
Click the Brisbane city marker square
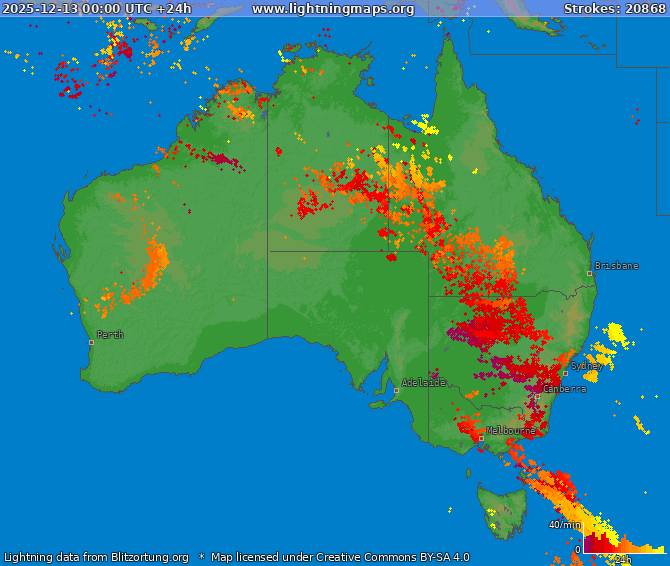tap(590, 273)
